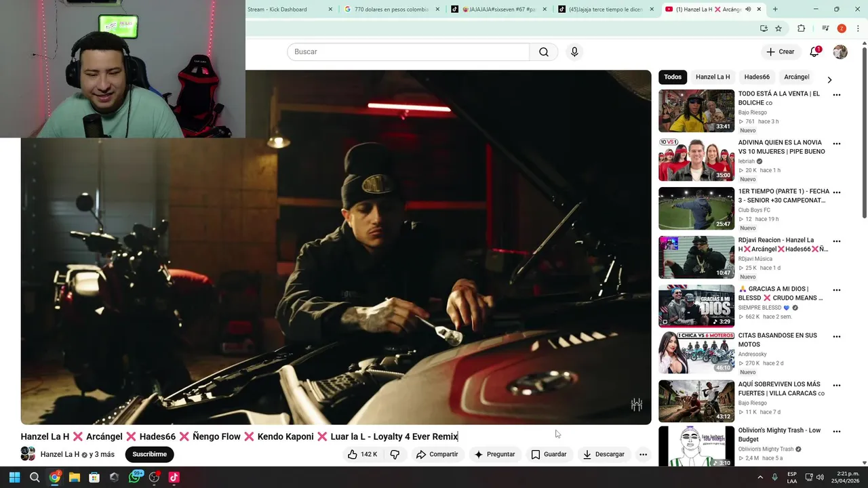Open TODO ESTÁ A LA VENTA thumbnail
The width and height of the screenshot is (868, 488).
tap(696, 110)
